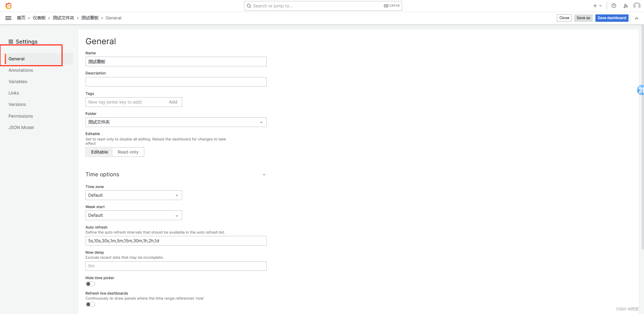Viewport: 644px width, 314px height.
Task: Open the Links settings tab
Action: (x=14, y=93)
